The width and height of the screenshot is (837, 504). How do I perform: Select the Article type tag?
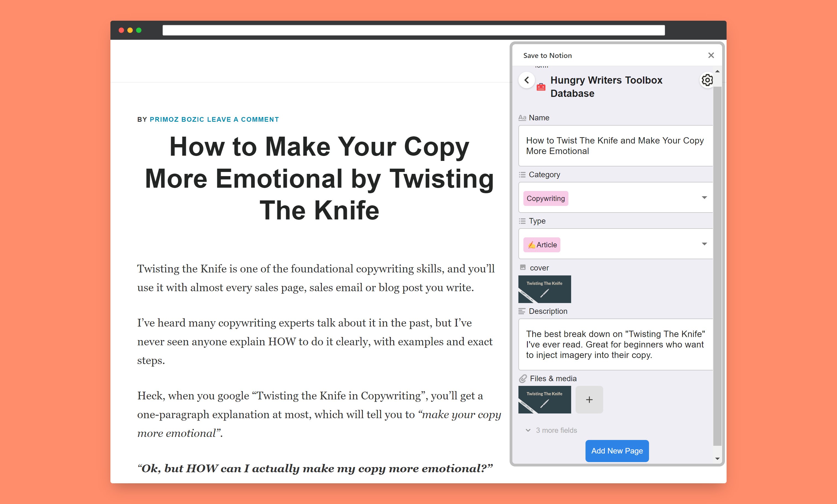[x=542, y=245]
